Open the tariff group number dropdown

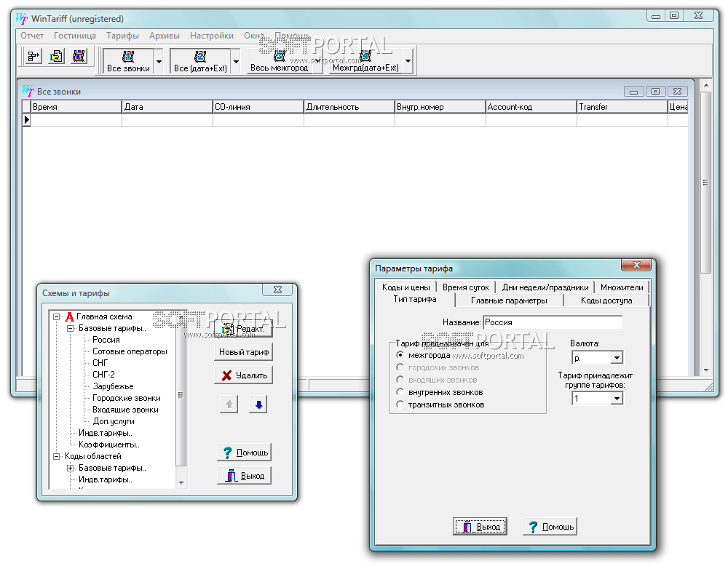(x=617, y=399)
